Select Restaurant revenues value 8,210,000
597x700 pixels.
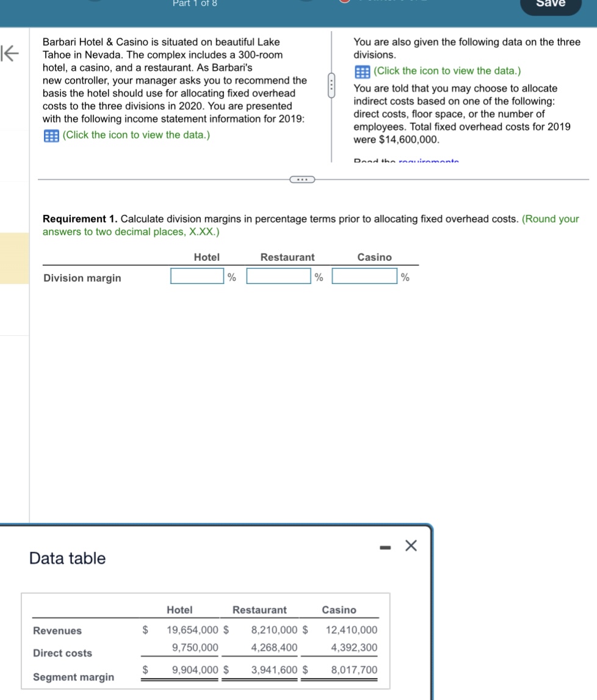(x=274, y=630)
